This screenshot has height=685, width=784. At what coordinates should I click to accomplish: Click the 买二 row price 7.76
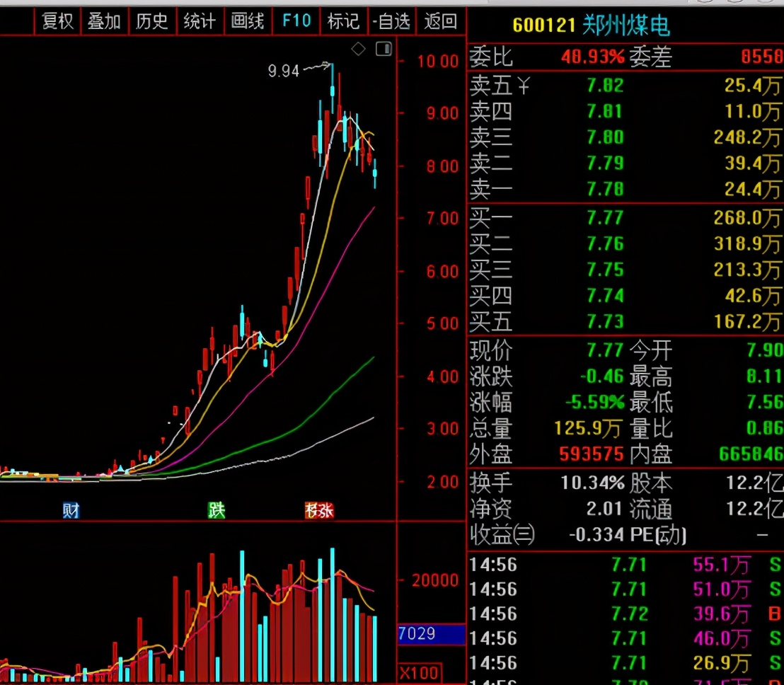pos(605,243)
